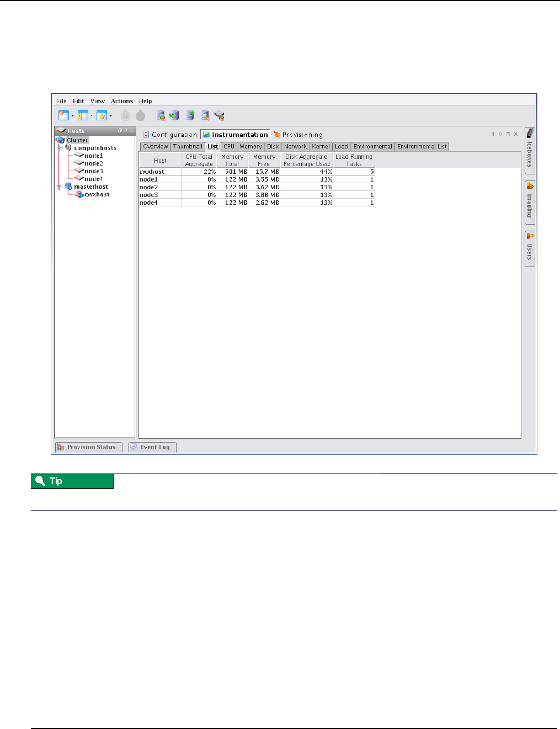Close the tab area with X icon
560x729 pixels.
tap(516, 134)
